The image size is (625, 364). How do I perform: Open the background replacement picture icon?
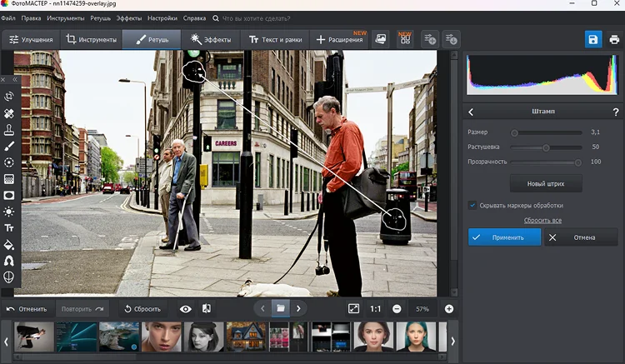381,39
